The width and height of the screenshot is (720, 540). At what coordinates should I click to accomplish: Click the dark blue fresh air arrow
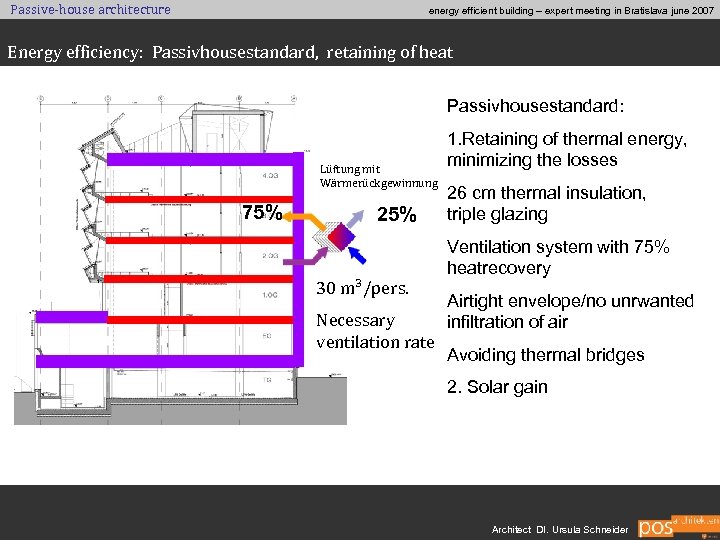(x=357, y=255)
